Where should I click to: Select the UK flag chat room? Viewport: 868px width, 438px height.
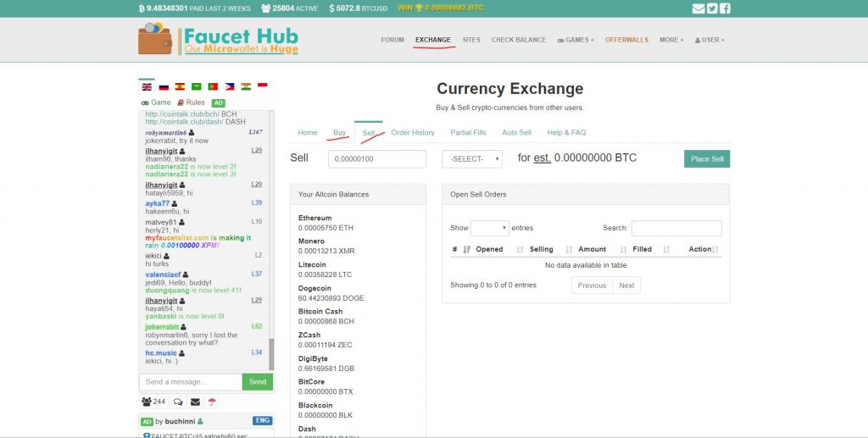coord(147,86)
